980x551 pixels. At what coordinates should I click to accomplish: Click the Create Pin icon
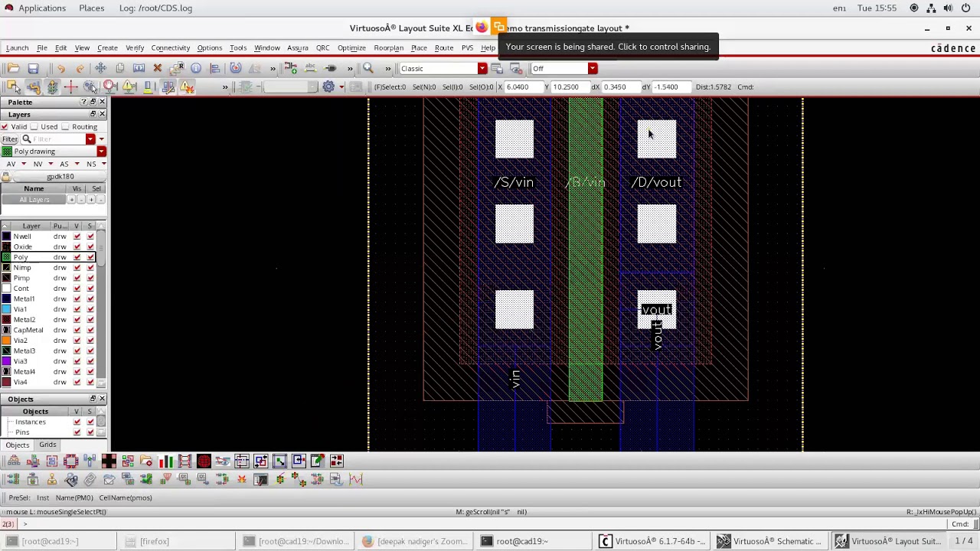(331, 68)
